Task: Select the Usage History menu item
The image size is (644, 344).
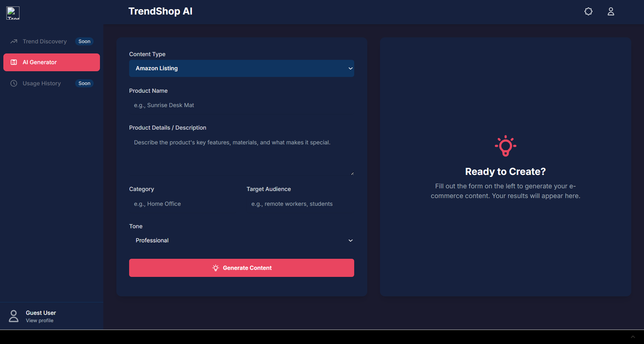Action: pos(52,83)
